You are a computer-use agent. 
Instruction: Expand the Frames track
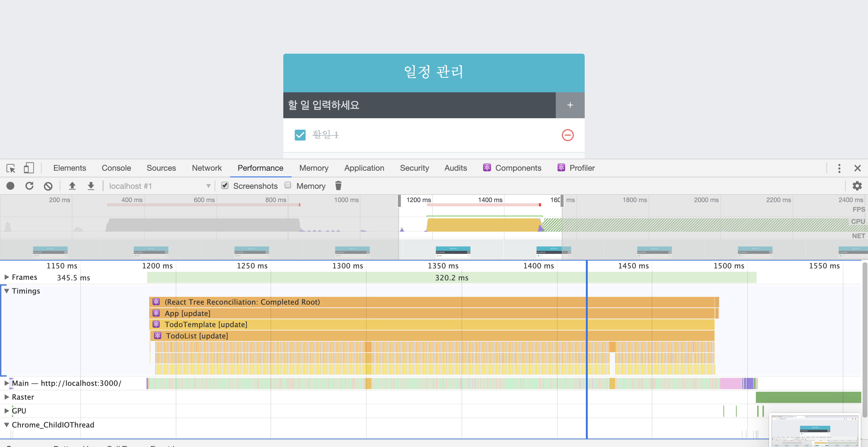click(6, 277)
